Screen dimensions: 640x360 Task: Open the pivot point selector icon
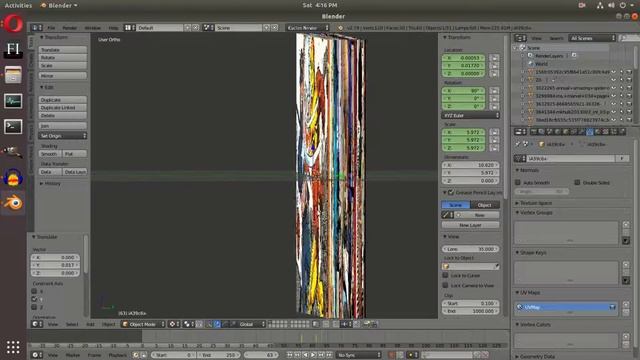coord(174,324)
